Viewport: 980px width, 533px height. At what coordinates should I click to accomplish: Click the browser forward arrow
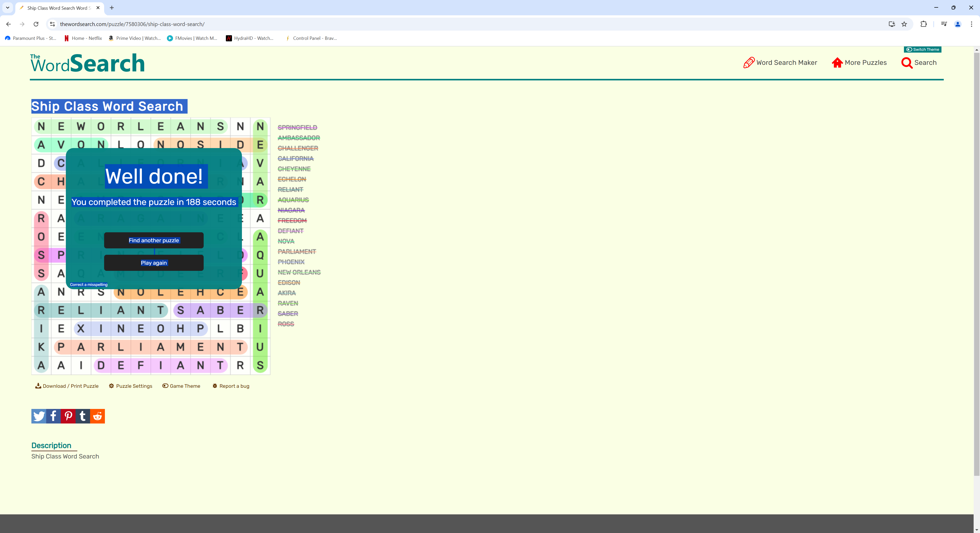click(22, 24)
